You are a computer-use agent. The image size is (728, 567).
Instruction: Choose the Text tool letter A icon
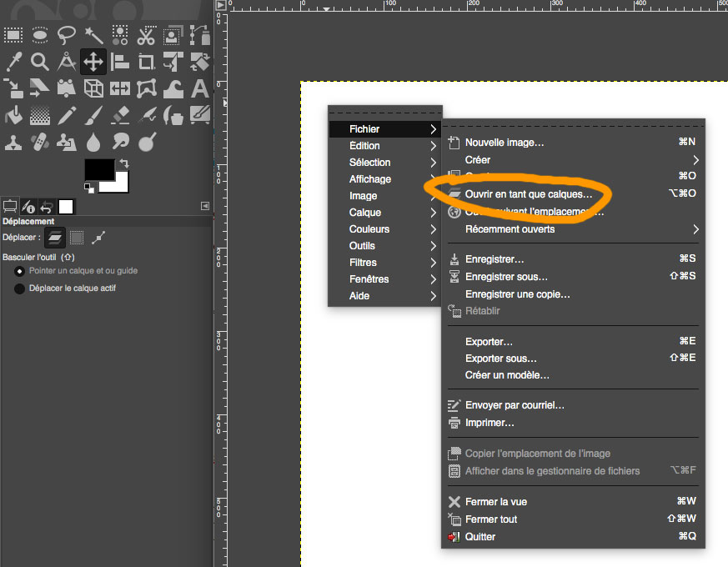click(200, 88)
